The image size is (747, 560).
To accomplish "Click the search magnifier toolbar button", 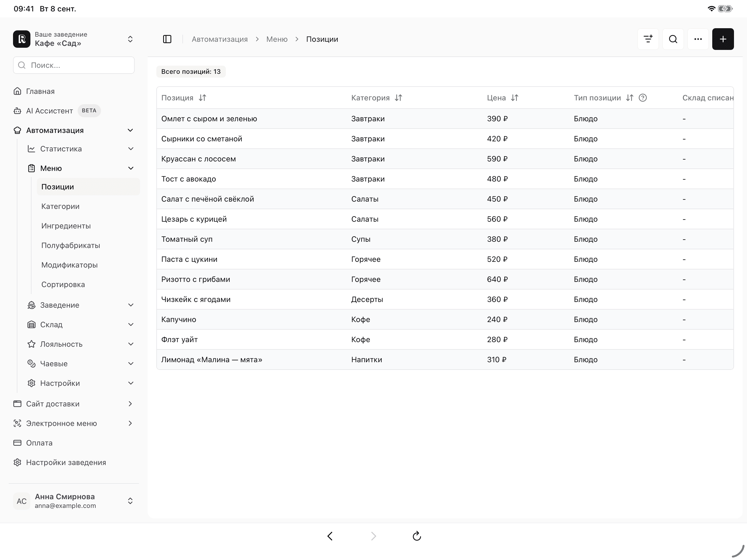I will 673,39.
